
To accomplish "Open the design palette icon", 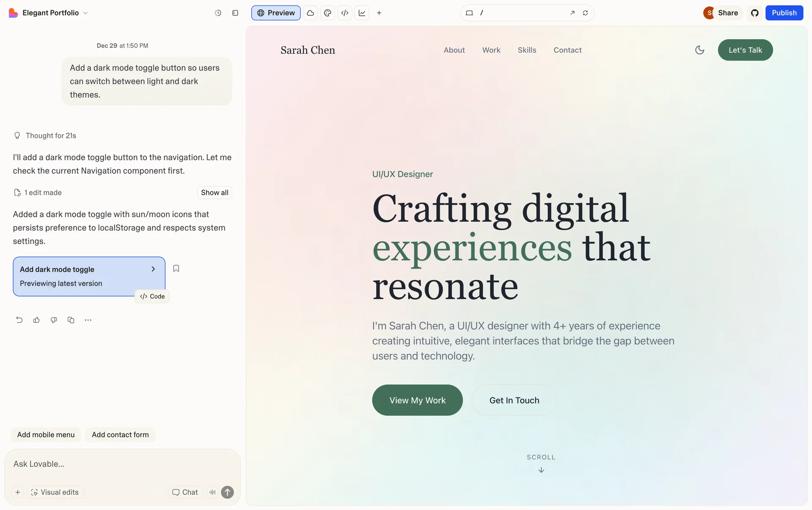I will click(x=327, y=13).
